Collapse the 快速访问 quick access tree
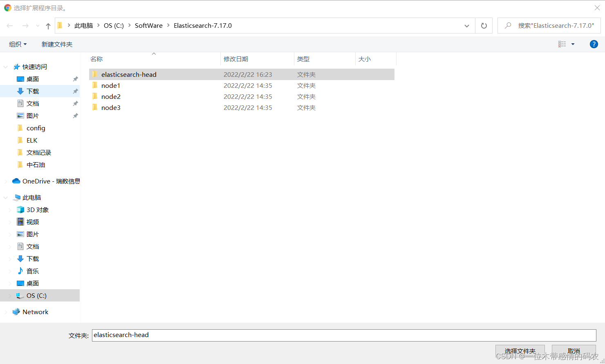605x364 pixels. point(6,67)
